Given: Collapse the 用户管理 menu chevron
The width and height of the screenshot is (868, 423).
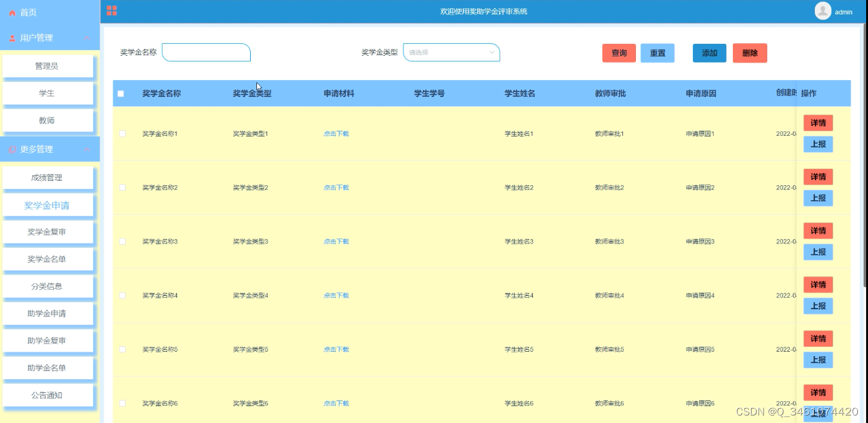Looking at the screenshot, I should pos(87,38).
